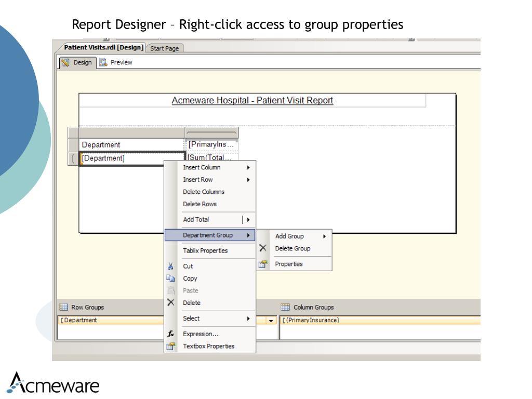This screenshot has height=399, width=532.
Task: Choose Delete from the context menu
Action: 210,303
